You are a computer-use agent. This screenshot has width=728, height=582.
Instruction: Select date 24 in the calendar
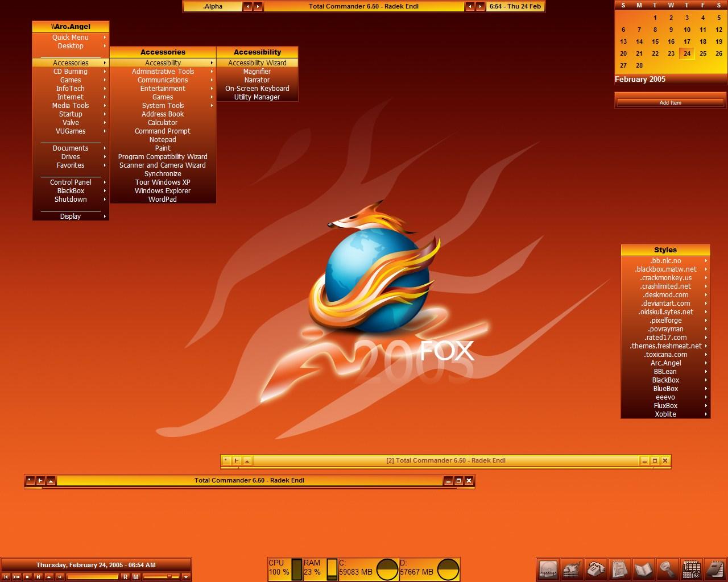click(x=687, y=53)
